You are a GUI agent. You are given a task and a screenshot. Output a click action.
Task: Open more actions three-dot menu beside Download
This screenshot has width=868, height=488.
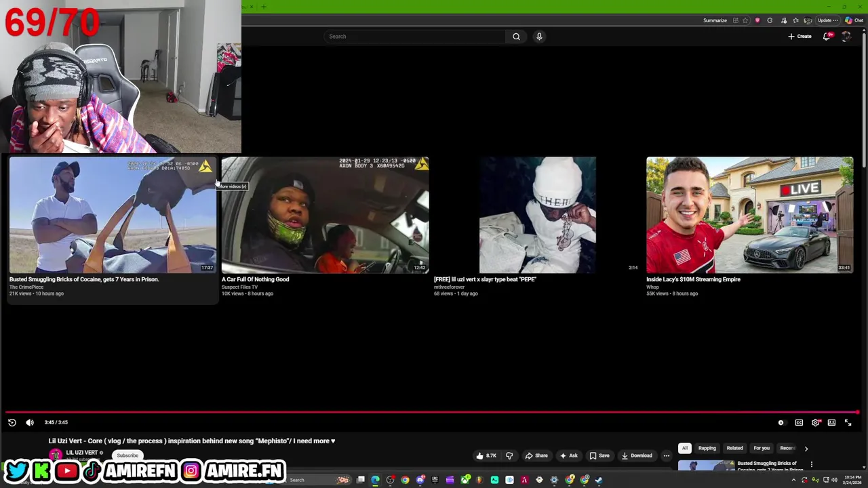click(666, 455)
